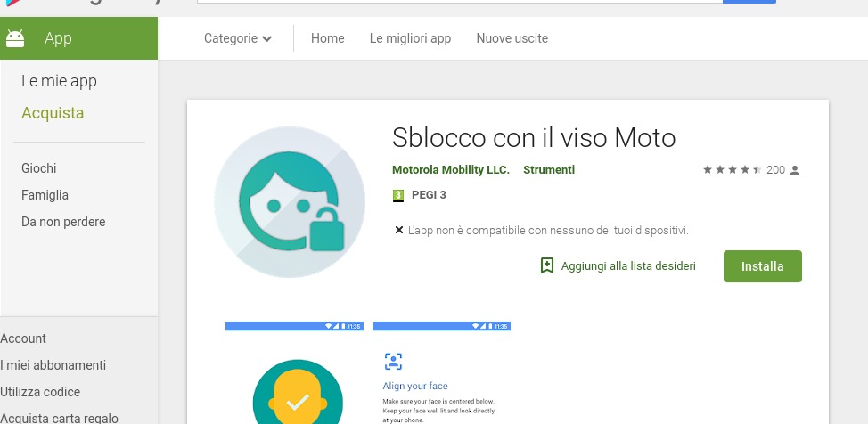Open Da non perdere in sidebar
The height and width of the screenshot is (424, 868).
tap(63, 222)
